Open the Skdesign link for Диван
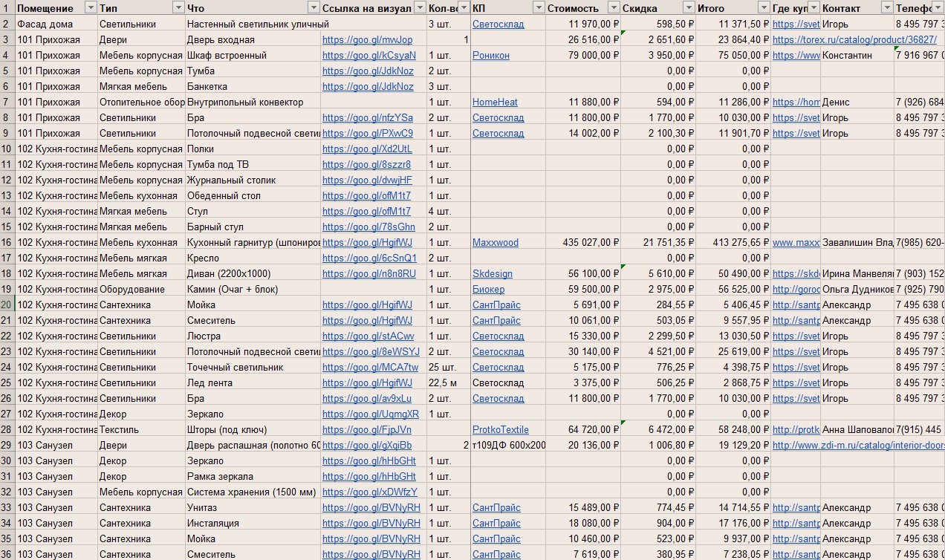The height and width of the screenshot is (560, 945). coord(493,273)
